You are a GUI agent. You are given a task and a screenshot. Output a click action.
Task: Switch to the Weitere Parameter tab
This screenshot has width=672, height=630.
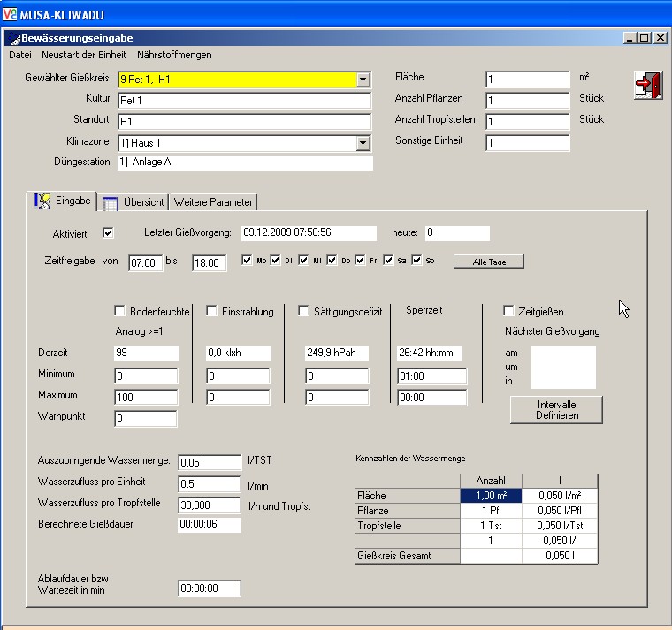click(x=213, y=202)
